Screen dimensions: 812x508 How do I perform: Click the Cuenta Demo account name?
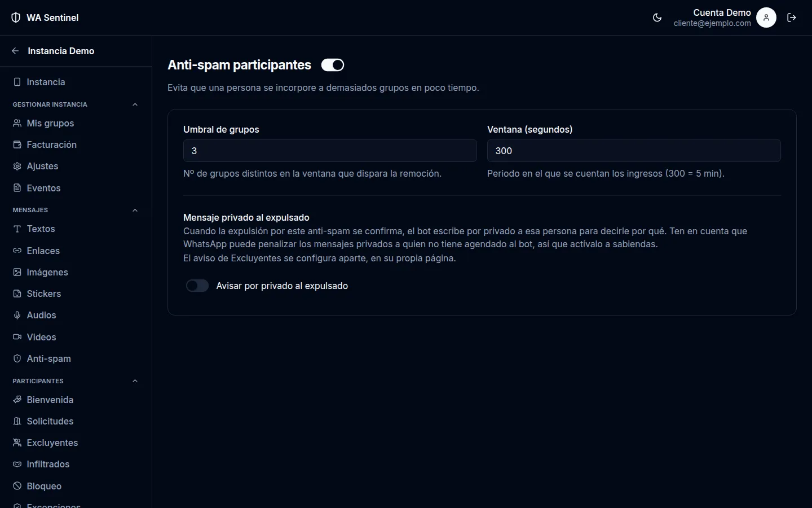click(x=722, y=12)
